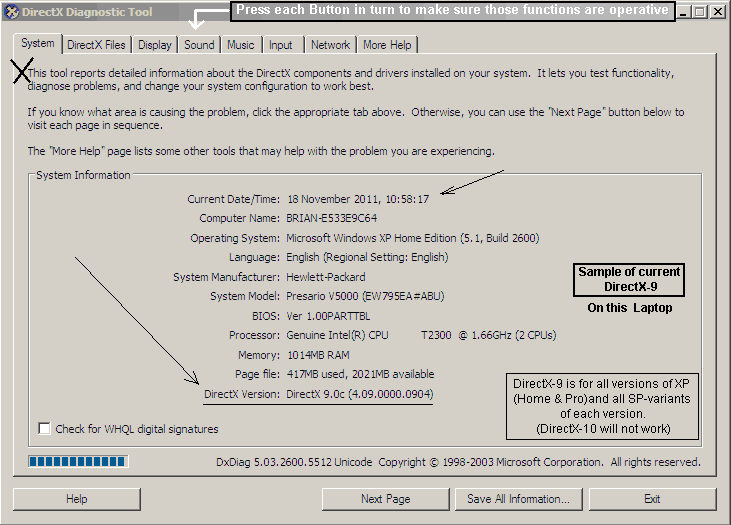Click 'DxDiag 5.03.2600.5512 Unicode' version text
Viewport: 731px width, 525px height.
[x=294, y=462]
